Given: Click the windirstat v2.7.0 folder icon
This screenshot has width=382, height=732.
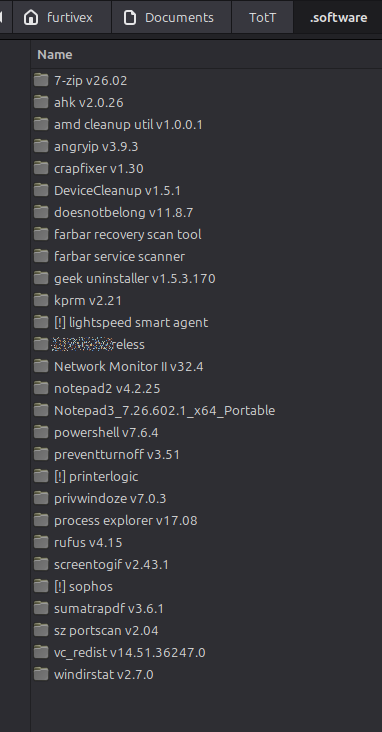Looking at the screenshot, I should point(41,674).
